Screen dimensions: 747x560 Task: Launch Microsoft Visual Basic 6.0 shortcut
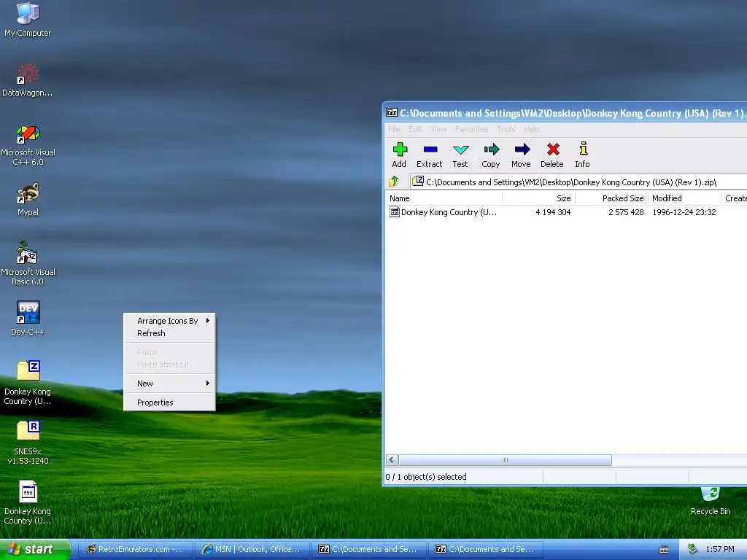pos(28,264)
